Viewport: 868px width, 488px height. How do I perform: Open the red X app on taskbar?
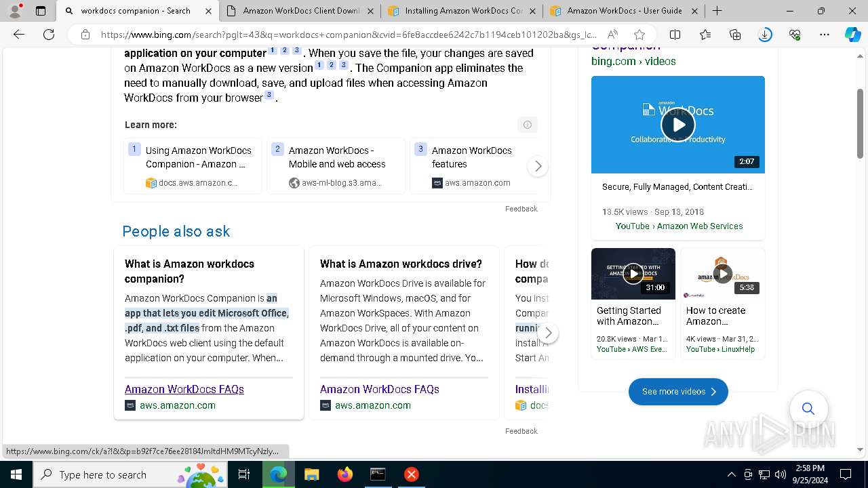pos(411,474)
